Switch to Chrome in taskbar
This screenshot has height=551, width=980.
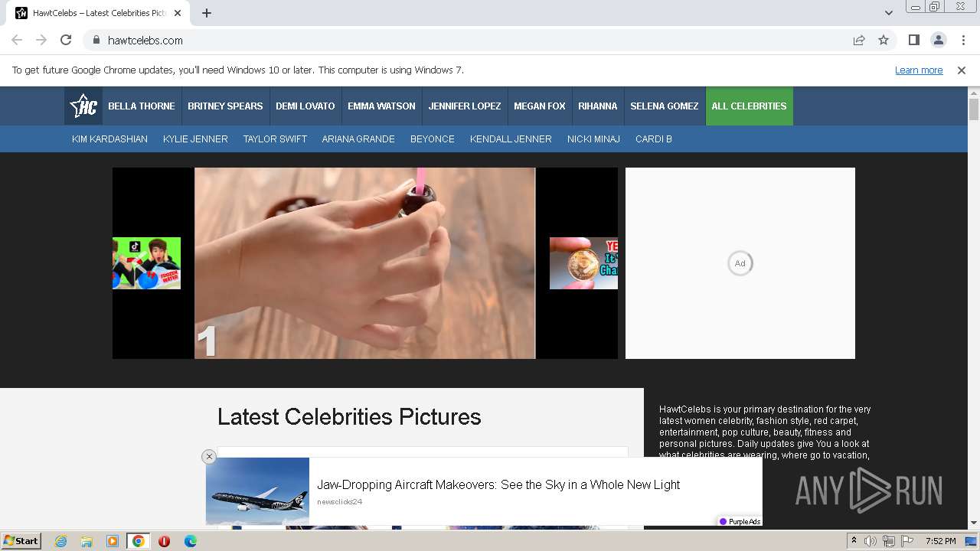[138, 541]
